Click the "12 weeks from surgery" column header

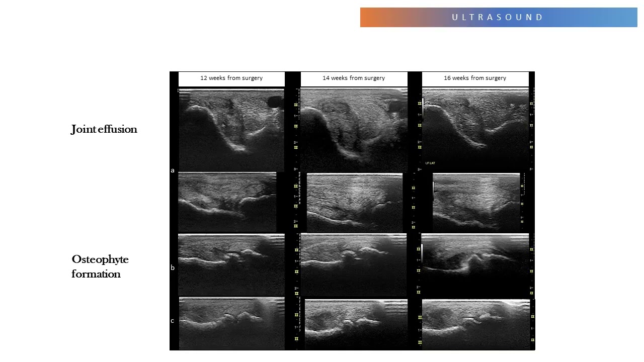231,78
